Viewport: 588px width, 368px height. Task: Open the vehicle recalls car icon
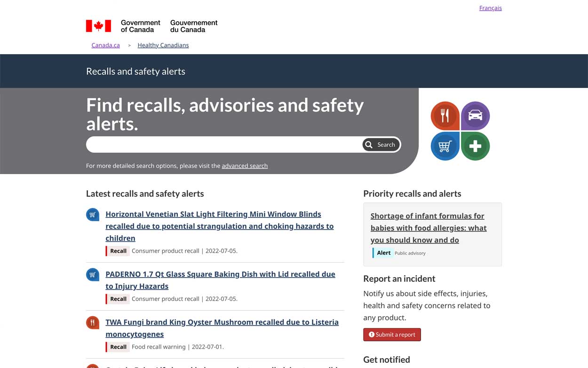click(476, 116)
